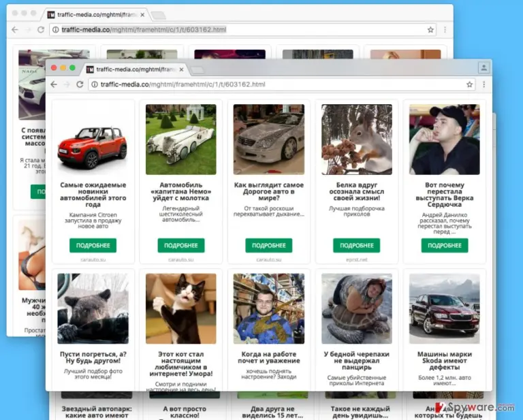This screenshot has width=523, height=420.
Task: Open squirrel photo thumbnail
Action: (x=357, y=140)
